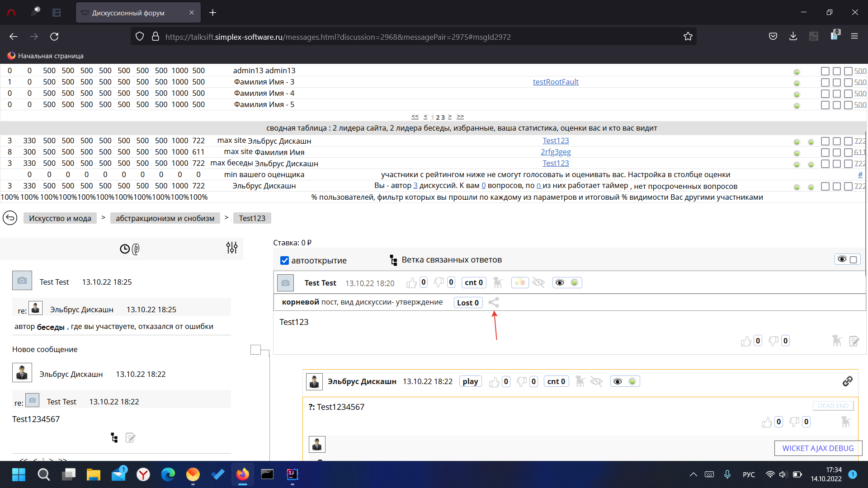Image resolution: width=868 pixels, height=488 pixels.
Task: Click thumbs down below the ?: Test1234567 text
Action: point(794,422)
